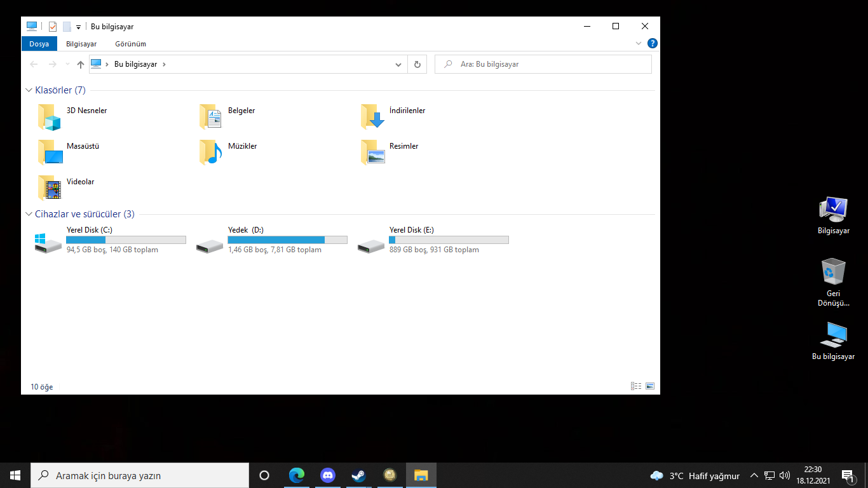Select the Yerel Disk (C:) drive icon
868x488 pixels.
[x=49, y=243]
